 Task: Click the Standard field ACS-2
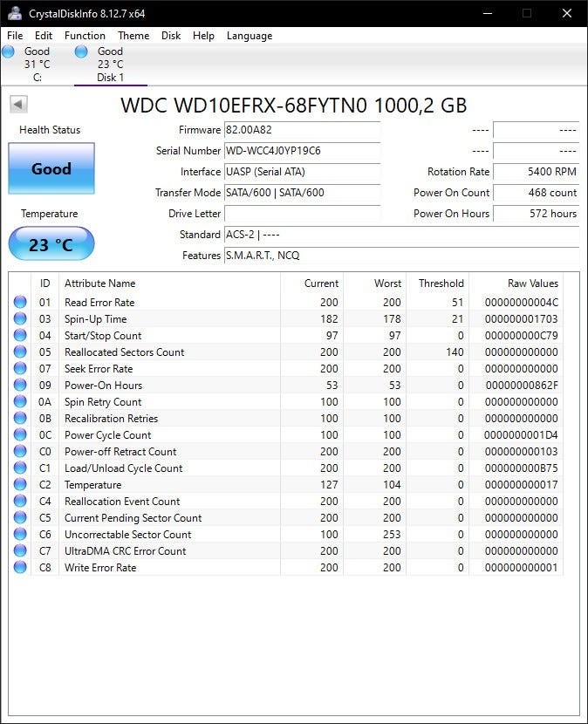(402, 234)
